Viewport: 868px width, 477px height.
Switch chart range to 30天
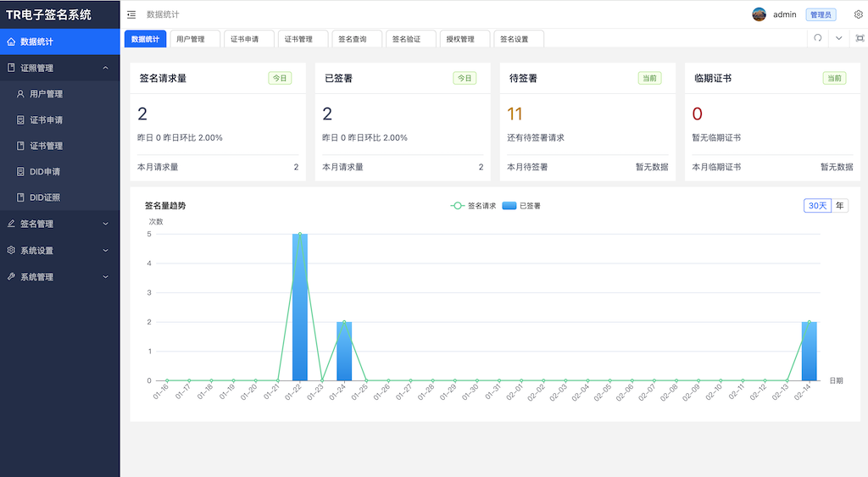(x=817, y=206)
